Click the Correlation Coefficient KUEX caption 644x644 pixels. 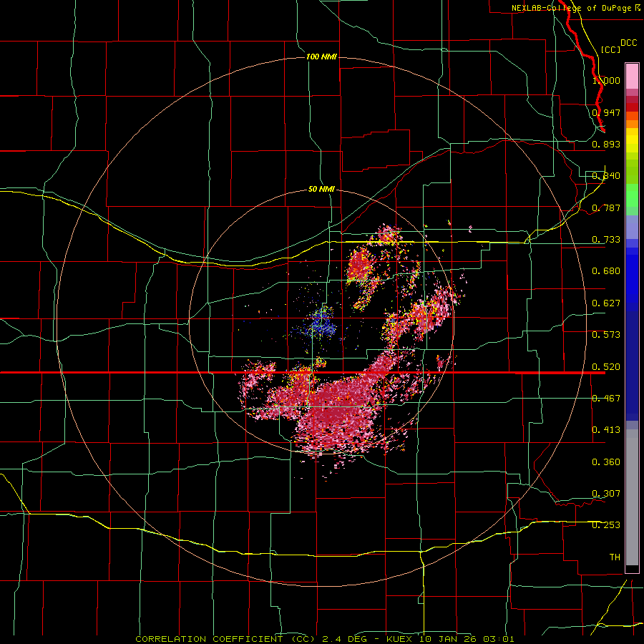point(325,639)
